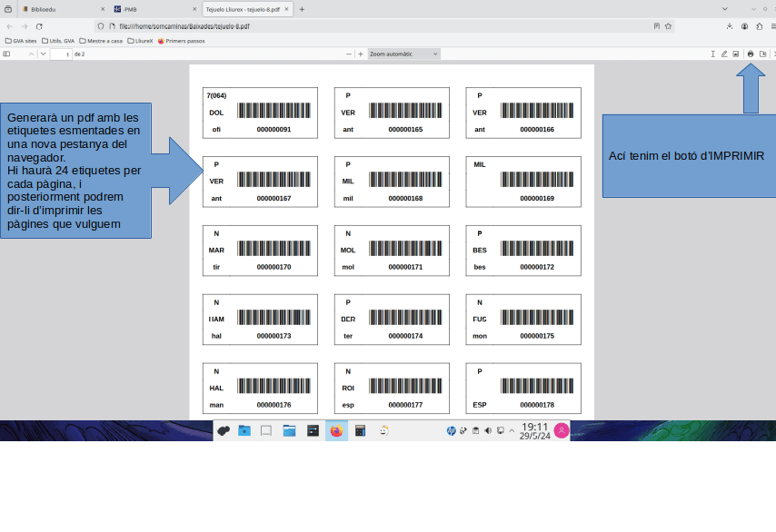The image size is (776, 532).
Task: Click label with barcode 000000091
Action: pyautogui.click(x=260, y=113)
